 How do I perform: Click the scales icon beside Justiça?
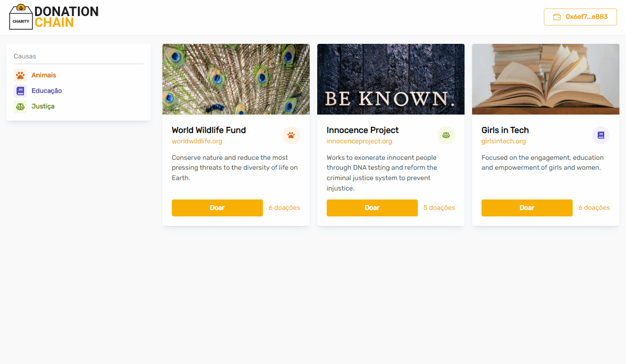(20, 107)
